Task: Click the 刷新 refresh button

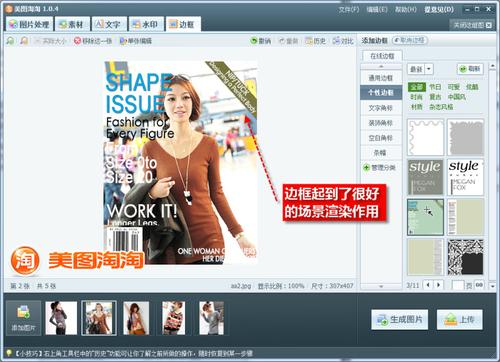Action: pos(470,69)
